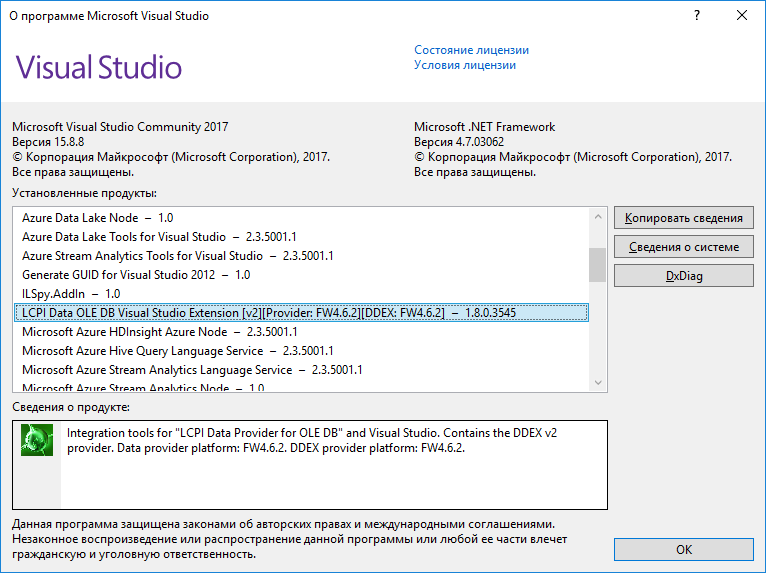
Task: Click the Сведения о продукте label
Action: pos(71,407)
